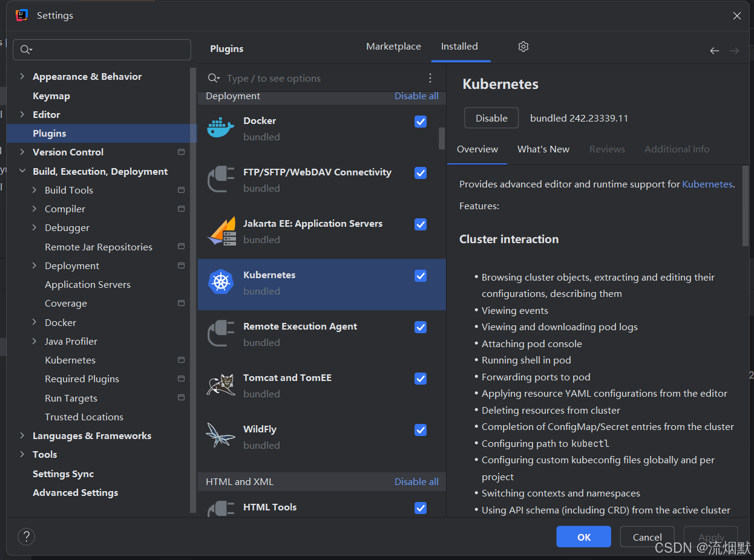Click the FTP/SFTP/WebDAV plug icon

pyautogui.click(x=220, y=179)
